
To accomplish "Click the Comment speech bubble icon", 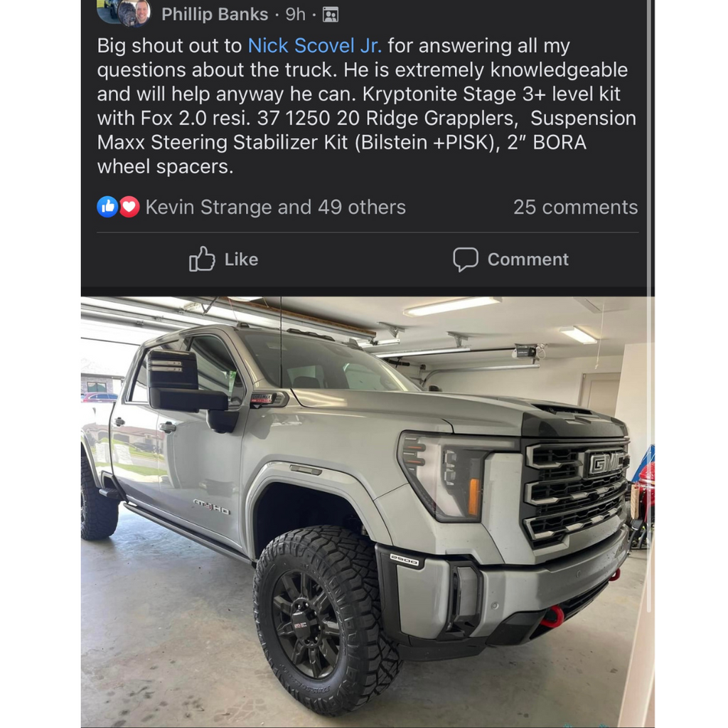I will tap(465, 259).
